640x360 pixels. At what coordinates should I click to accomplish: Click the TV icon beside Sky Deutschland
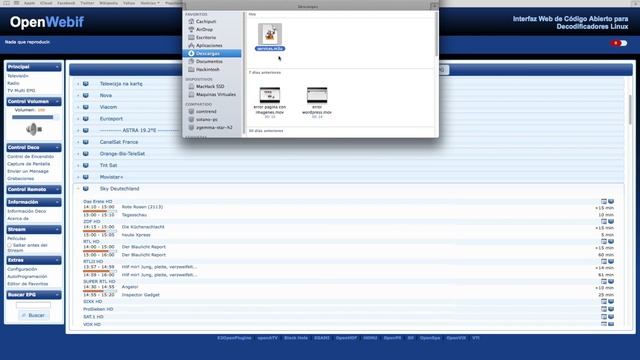[x=86, y=189]
